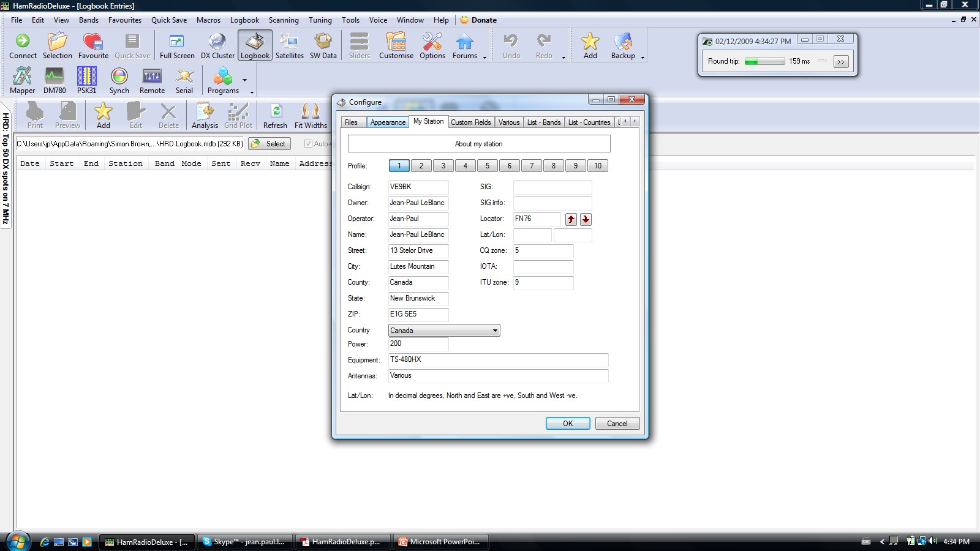The image size is (980, 551).
Task: Open the Remote tool
Action: click(152, 81)
